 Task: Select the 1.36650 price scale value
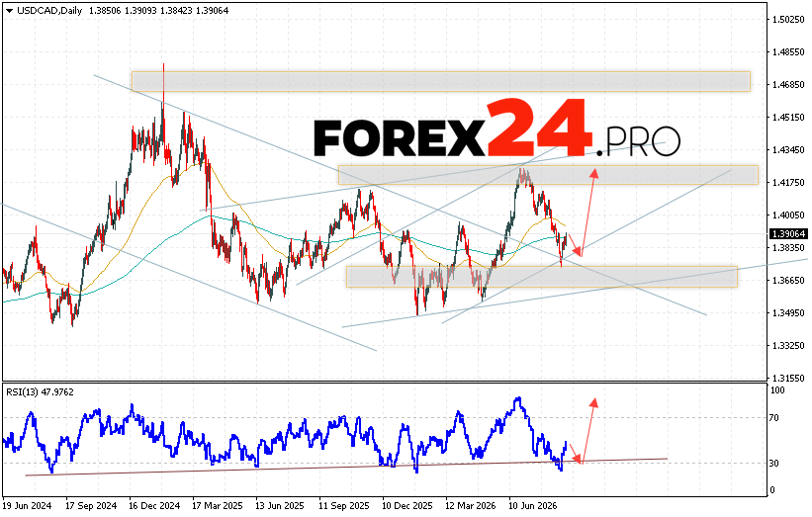coord(788,281)
